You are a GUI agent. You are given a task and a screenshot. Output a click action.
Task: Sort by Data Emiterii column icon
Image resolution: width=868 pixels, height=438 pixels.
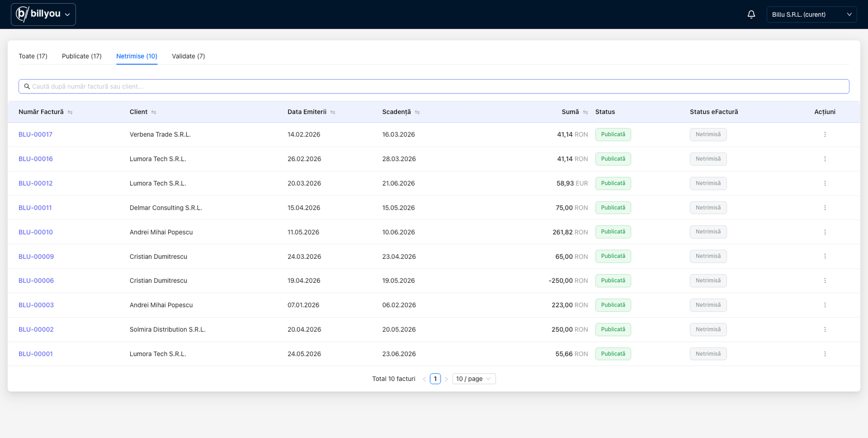click(333, 112)
